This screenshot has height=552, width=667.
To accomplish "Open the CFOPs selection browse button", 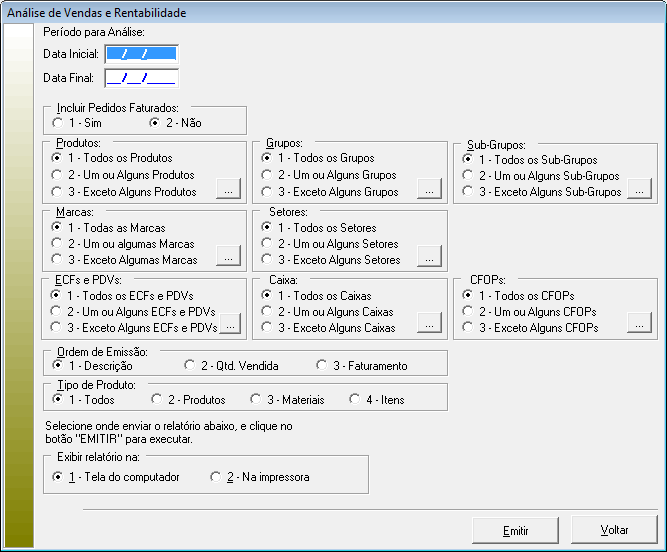I will pyautogui.click(x=639, y=323).
